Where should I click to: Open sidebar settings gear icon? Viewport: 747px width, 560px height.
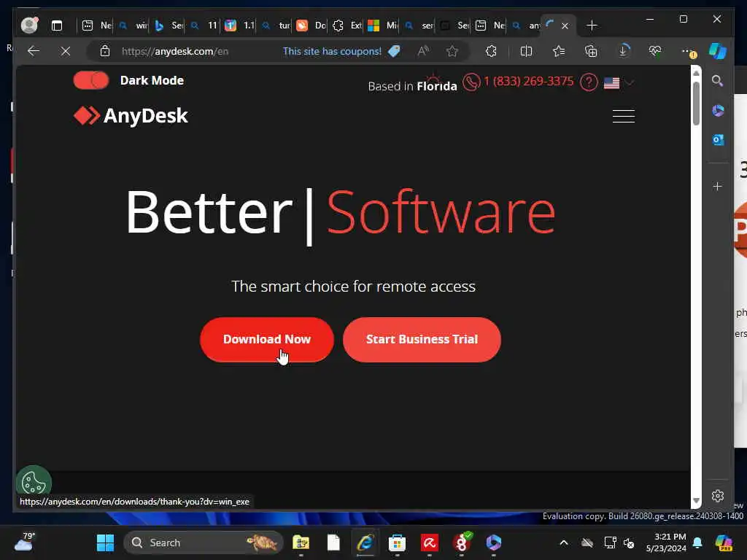pos(718,496)
